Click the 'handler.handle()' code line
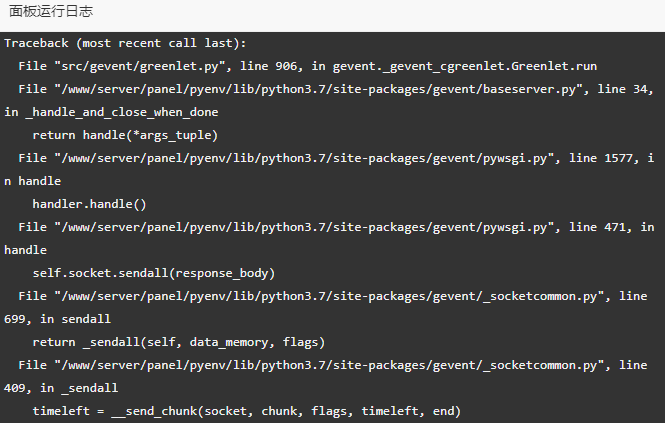Image resolution: width=665 pixels, height=423 pixels. tap(89, 204)
